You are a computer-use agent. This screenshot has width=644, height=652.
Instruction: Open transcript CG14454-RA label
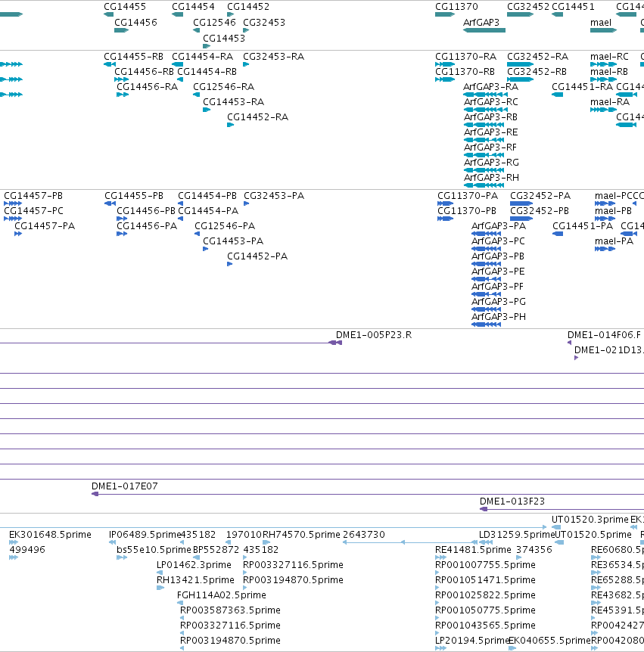tap(202, 57)
